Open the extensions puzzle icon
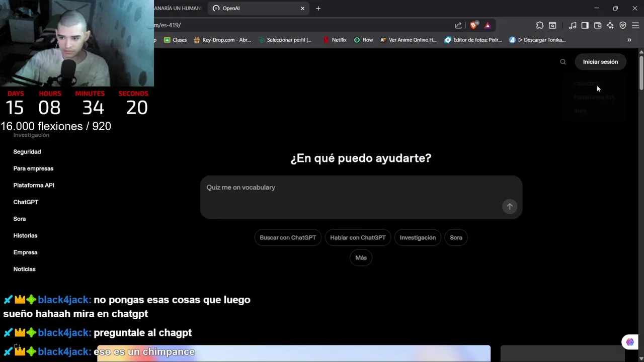 [540, 25]
